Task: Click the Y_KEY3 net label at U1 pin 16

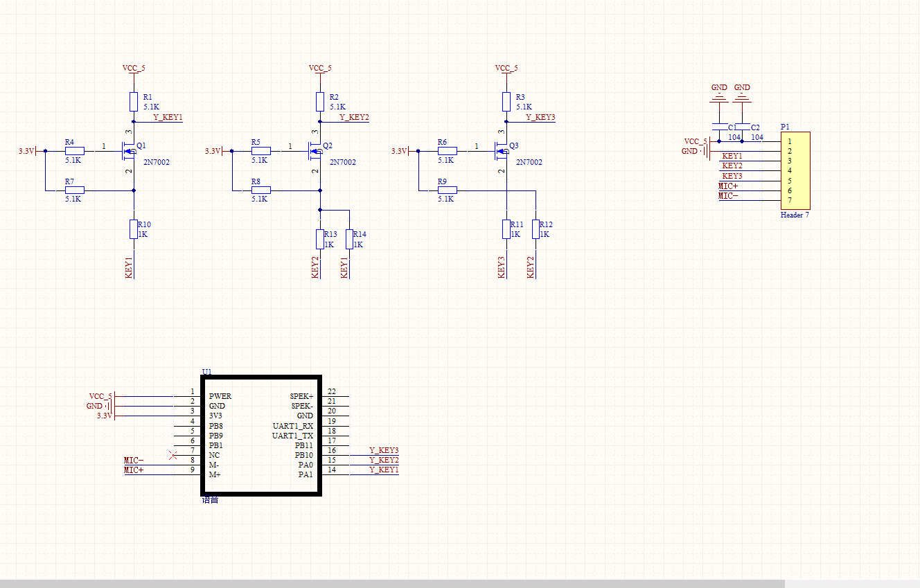Action: pos(384,451)
